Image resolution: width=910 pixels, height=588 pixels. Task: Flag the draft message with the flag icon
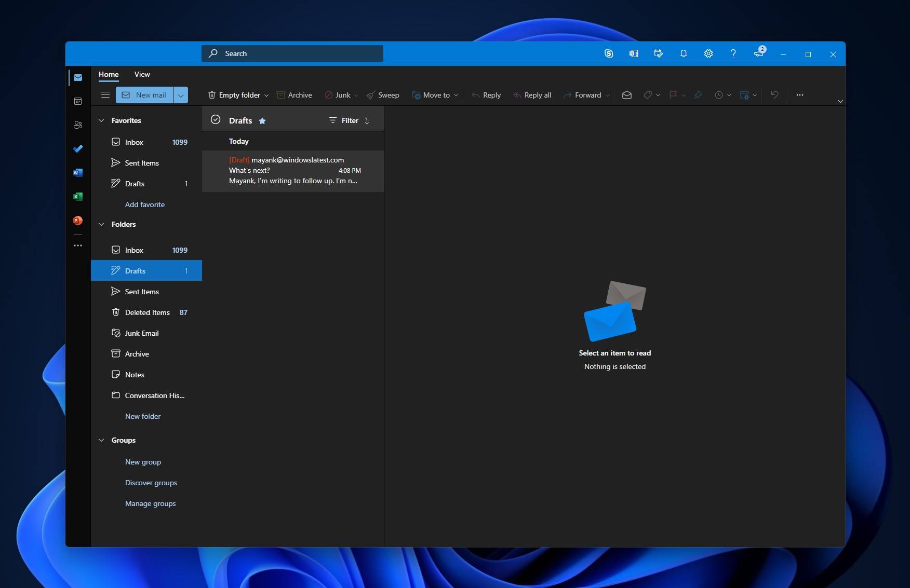674,95
